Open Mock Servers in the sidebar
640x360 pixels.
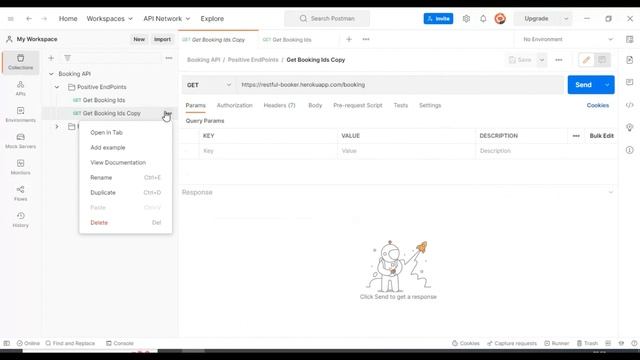point(20,141)
